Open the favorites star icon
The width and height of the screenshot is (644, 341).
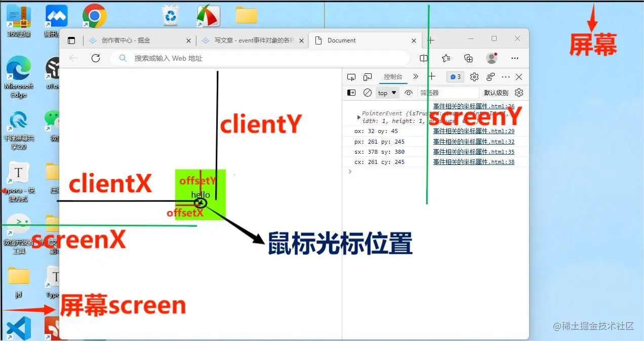tap(445, 58)
